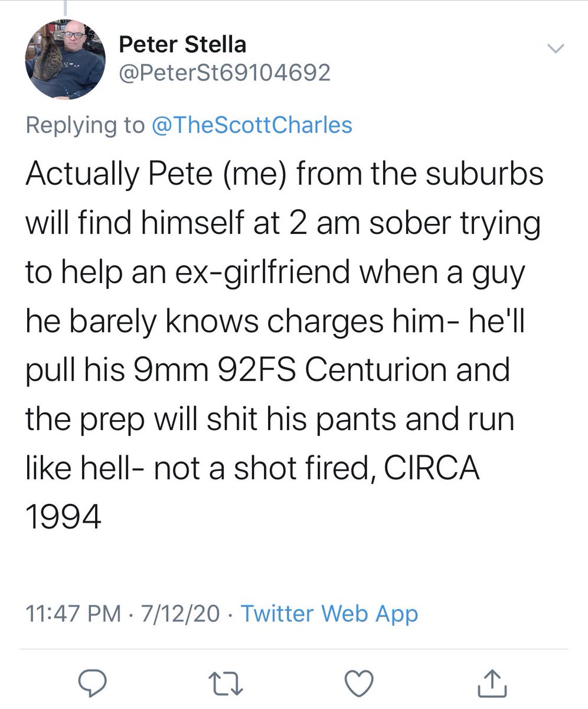Click the divider line above action icons
588x709 pixels.
point(294,649)
